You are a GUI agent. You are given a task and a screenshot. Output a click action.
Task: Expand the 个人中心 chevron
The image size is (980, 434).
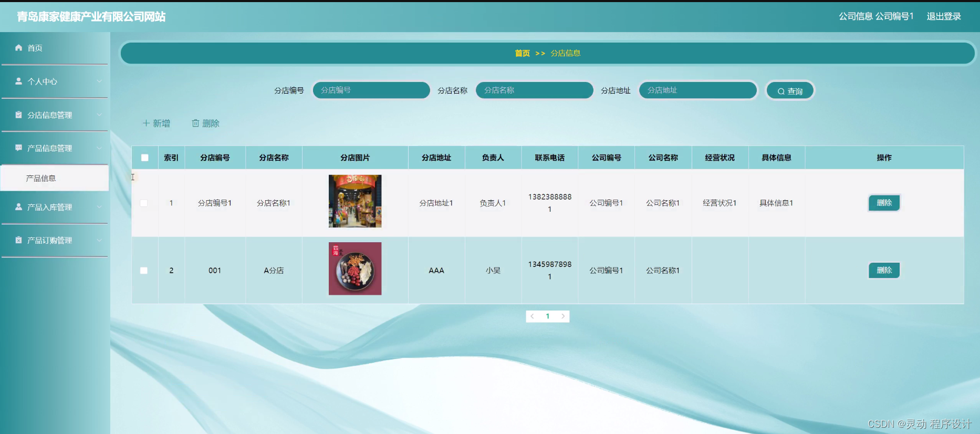pyautogui.click(x=99, y=81)
